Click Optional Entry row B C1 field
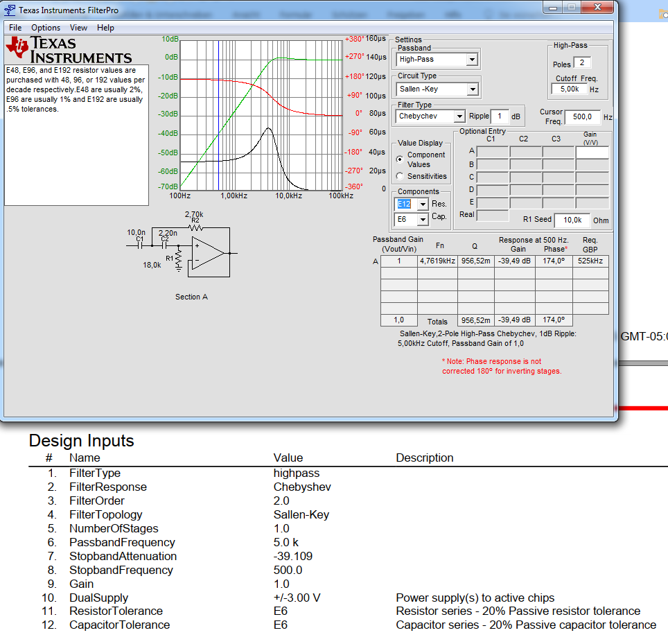Screen dimensions: 668x644 pos(493,164)
